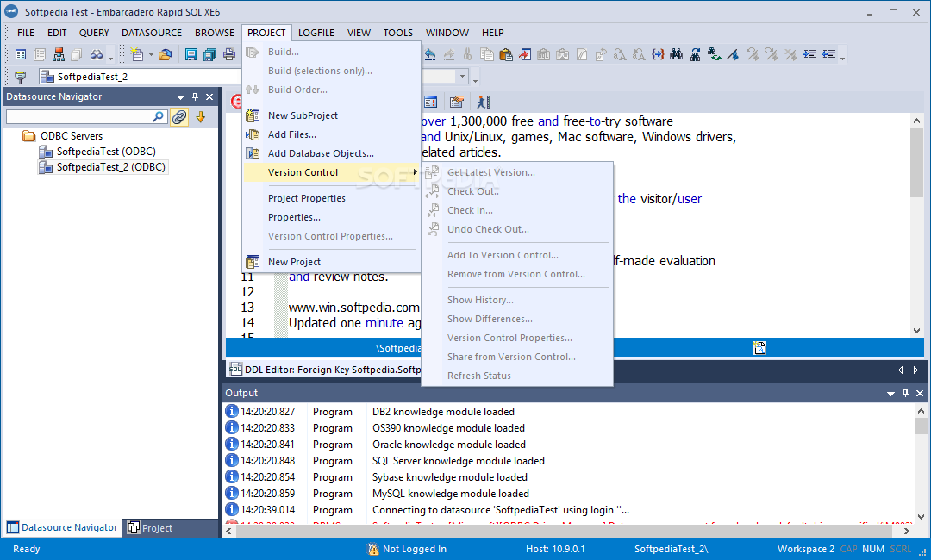Click the New document toolbar icon
Screen dimensions: 931x560
(x=137, y=55)
